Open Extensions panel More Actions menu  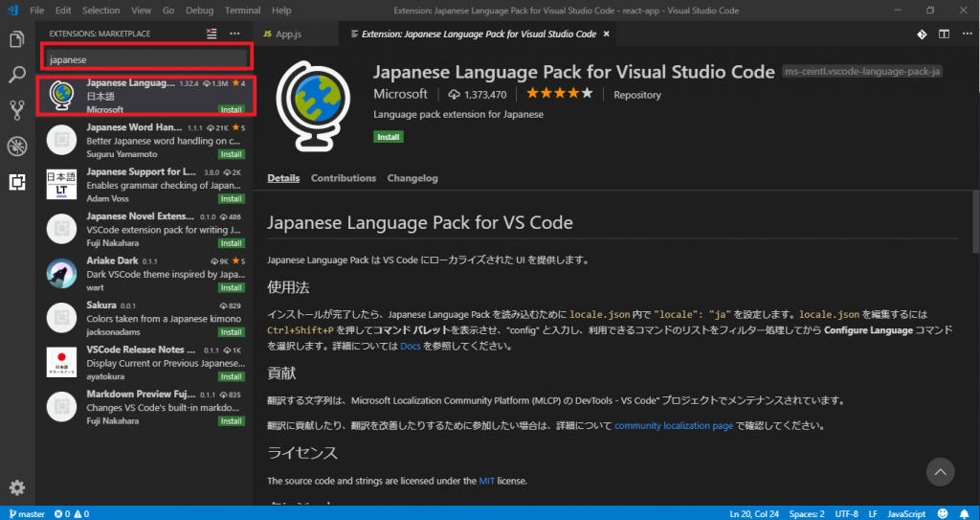(234, 34)
